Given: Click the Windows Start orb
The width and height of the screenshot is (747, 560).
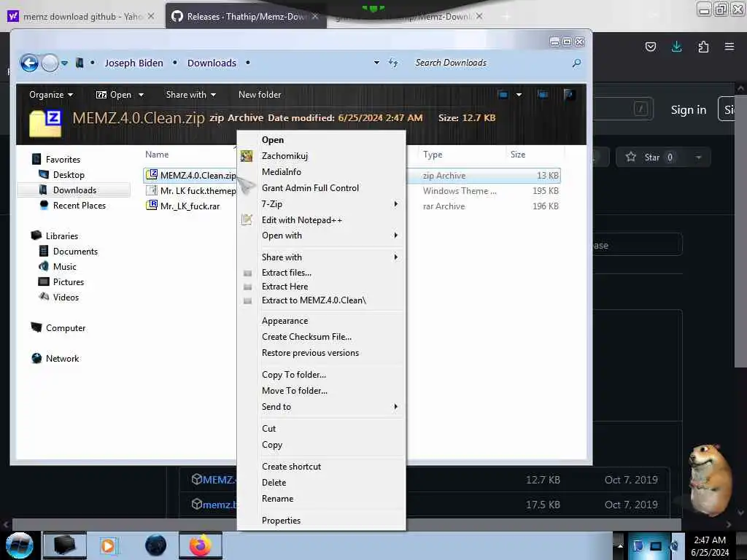Looking at the screenshot, I should pyautogui.click(x=19, y=545).
